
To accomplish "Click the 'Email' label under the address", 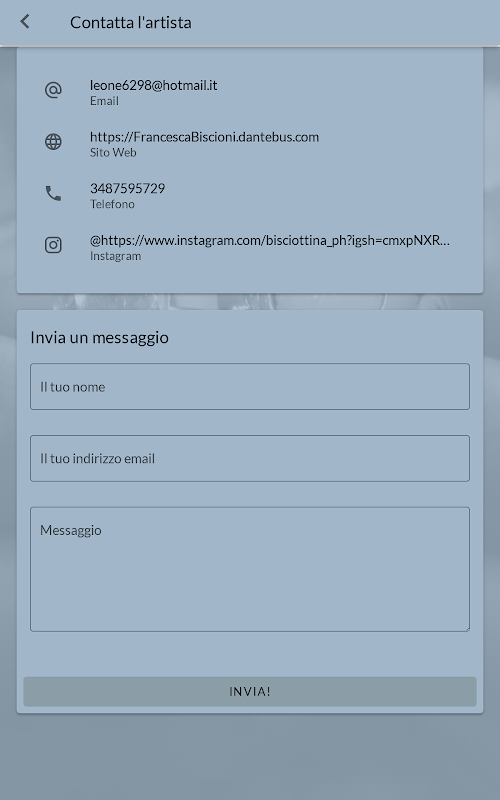I will (x=105, y=101).
